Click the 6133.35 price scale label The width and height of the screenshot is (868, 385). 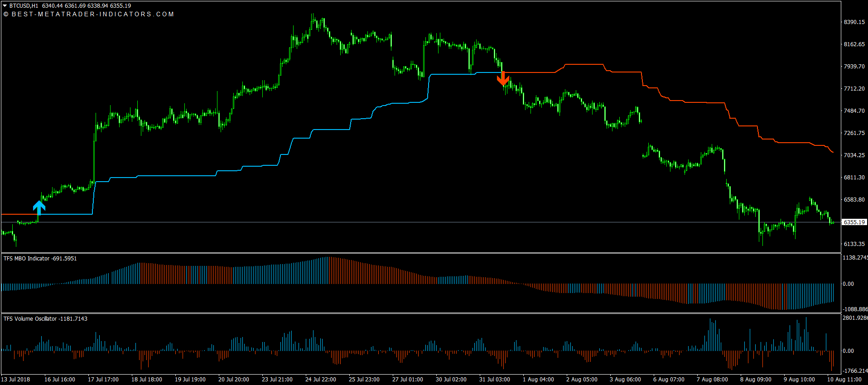point(854,244)
